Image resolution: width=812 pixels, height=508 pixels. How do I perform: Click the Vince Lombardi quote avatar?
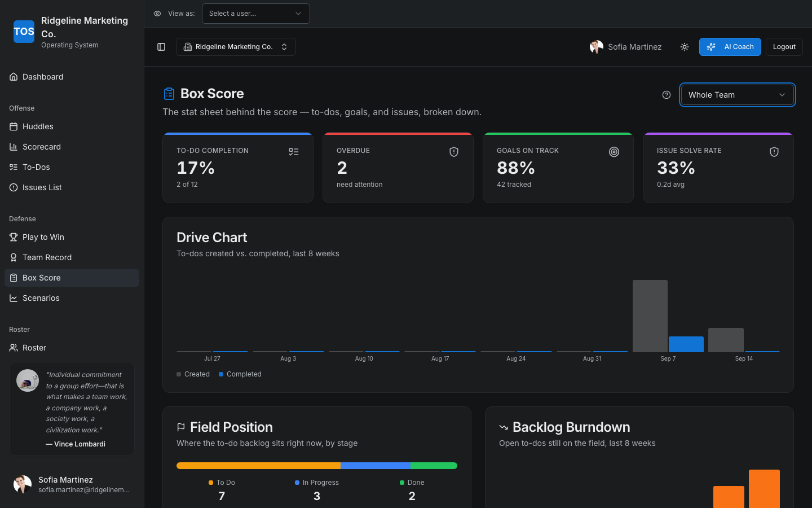28,380
